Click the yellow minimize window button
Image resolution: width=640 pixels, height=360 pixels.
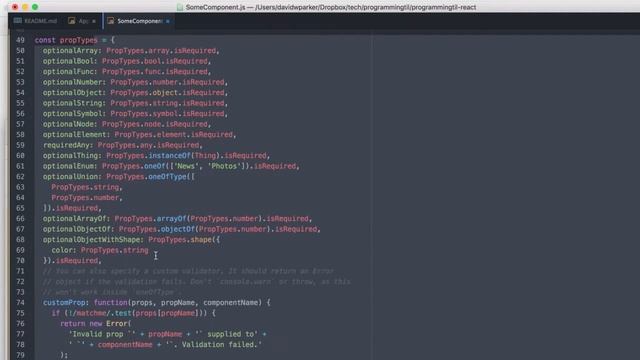[25, 7]
